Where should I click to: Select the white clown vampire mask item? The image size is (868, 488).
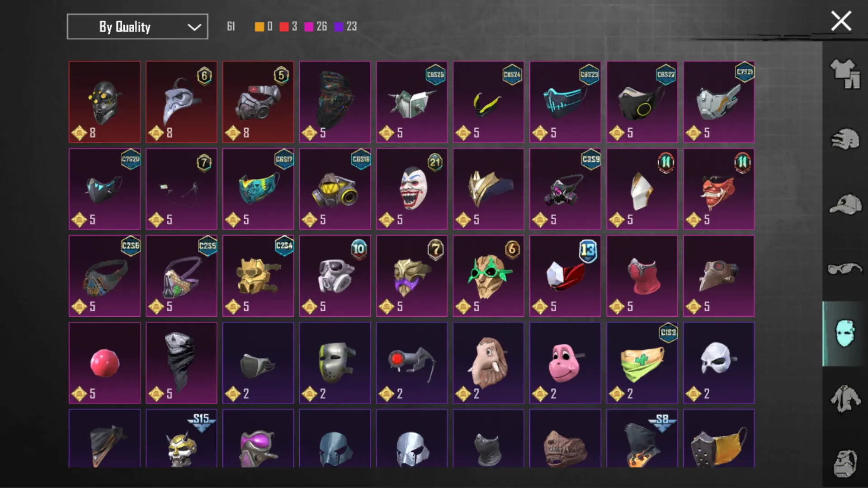click(x=412, y=189)
